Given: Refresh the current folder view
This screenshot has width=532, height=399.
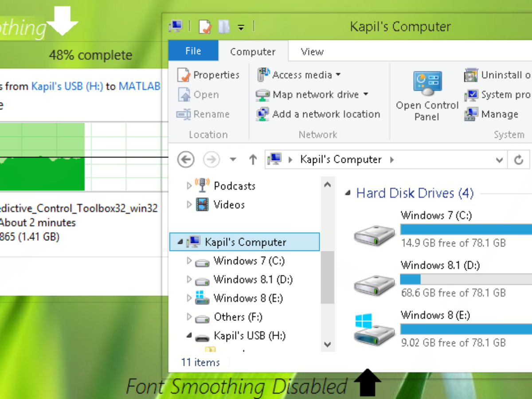Looking at the screenshot, I should pyautogui.click(x=519, y=160).
